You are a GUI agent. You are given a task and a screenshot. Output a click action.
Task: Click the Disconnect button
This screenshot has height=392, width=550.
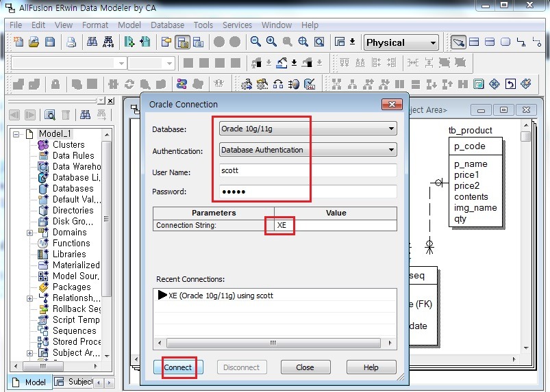tap(241, 367)
